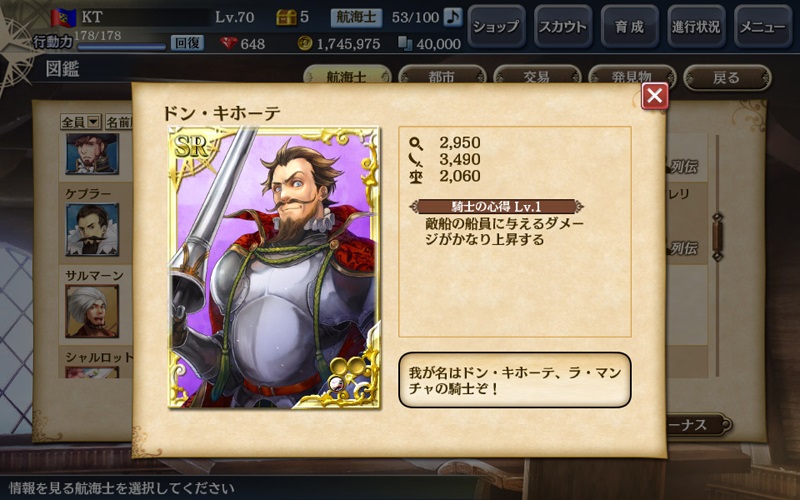This screenshot has height=500, width=800.
Task: Open the 全員 filter dropdown
Action: [81, 121]
